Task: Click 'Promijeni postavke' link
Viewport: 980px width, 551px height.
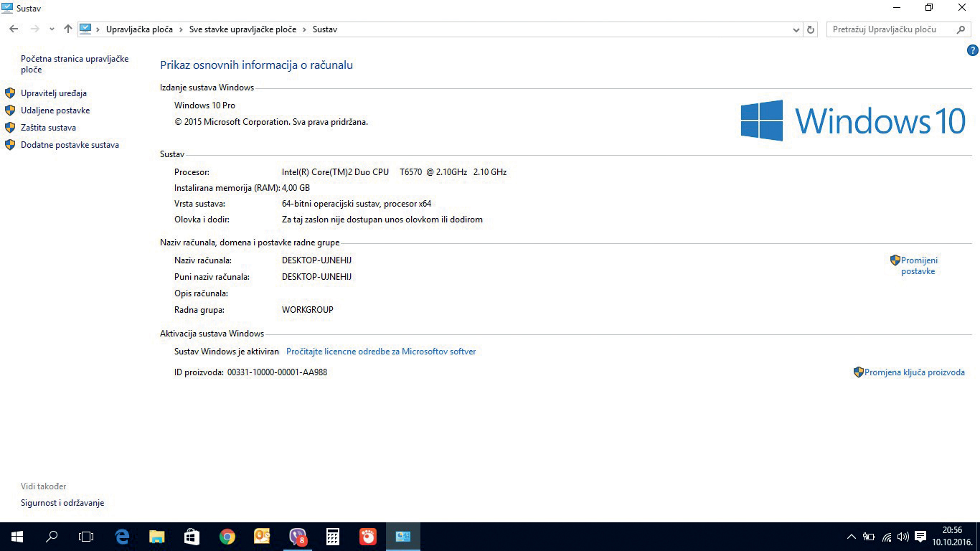Action: tap(918, 265)
